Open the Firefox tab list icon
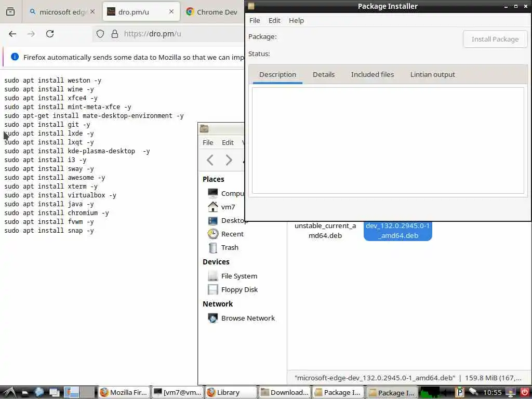 (x=10, y=11)
